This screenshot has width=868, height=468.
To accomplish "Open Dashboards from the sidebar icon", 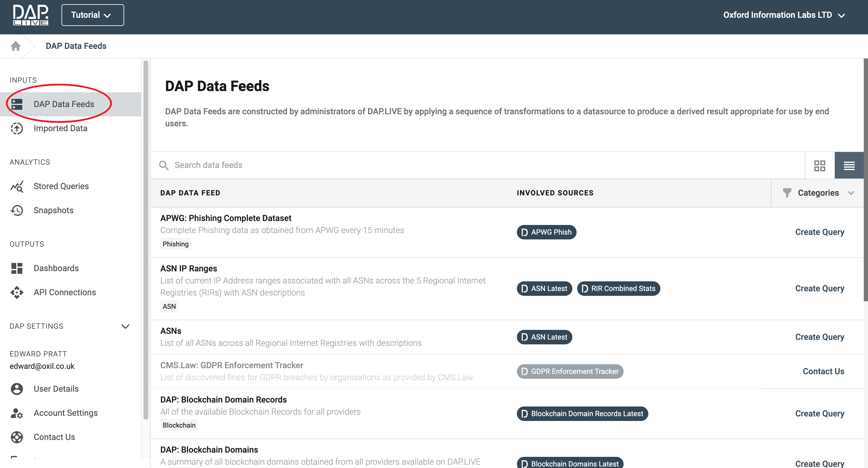I will [x=17, y=268].
